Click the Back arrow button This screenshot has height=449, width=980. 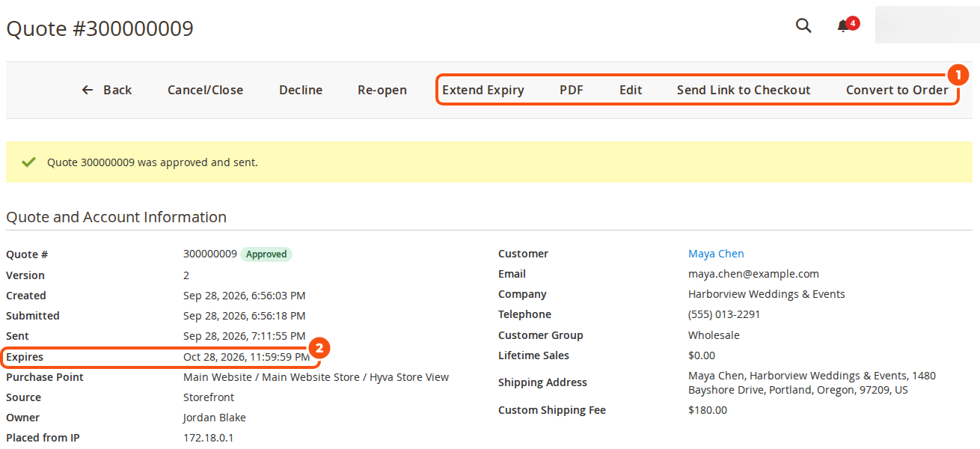click(x=106, y=90)
